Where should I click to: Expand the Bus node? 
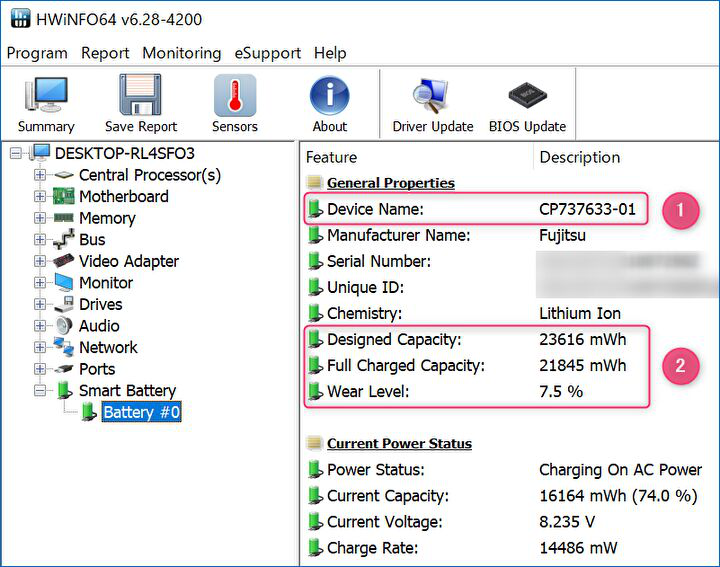pyautogui.click(x=40, y=239)
